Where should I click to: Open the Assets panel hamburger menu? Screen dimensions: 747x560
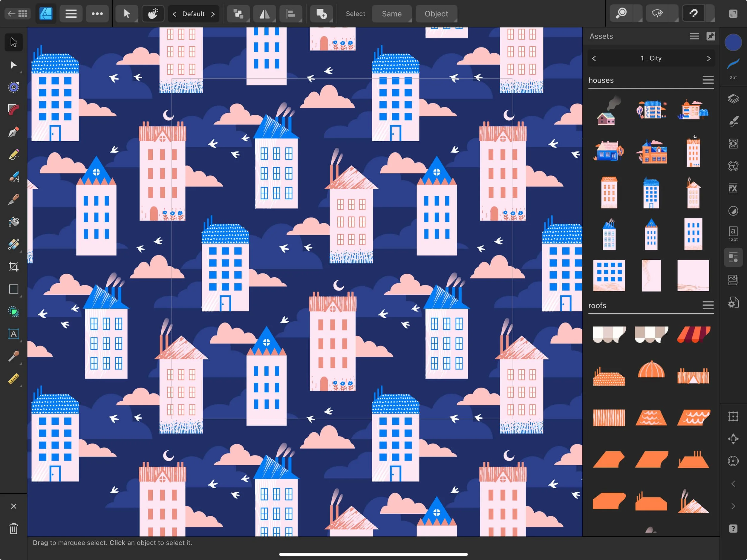(x=694, y=36)
